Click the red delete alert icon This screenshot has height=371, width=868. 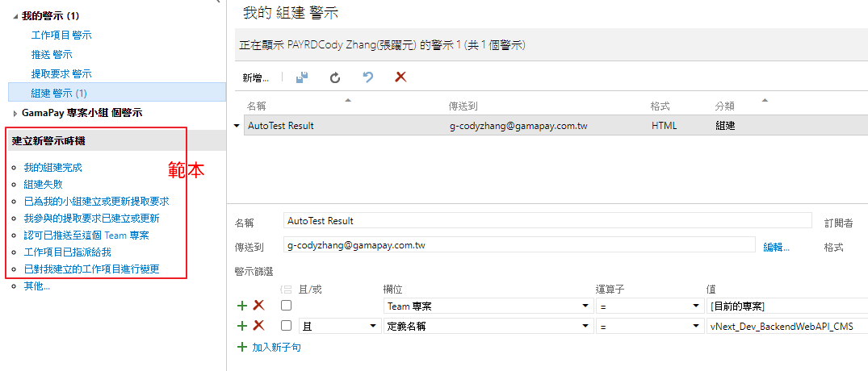pyautogui.click(x=400, y=77)
